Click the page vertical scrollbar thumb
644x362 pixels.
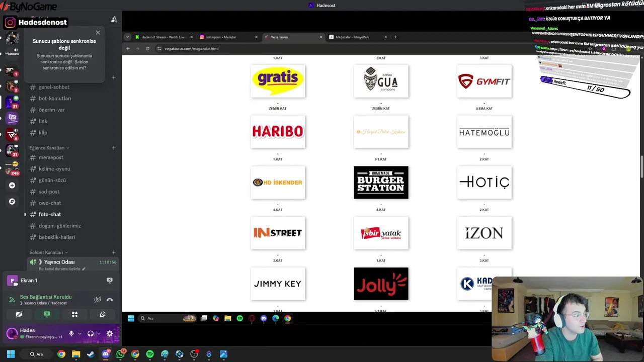(641, 167)
